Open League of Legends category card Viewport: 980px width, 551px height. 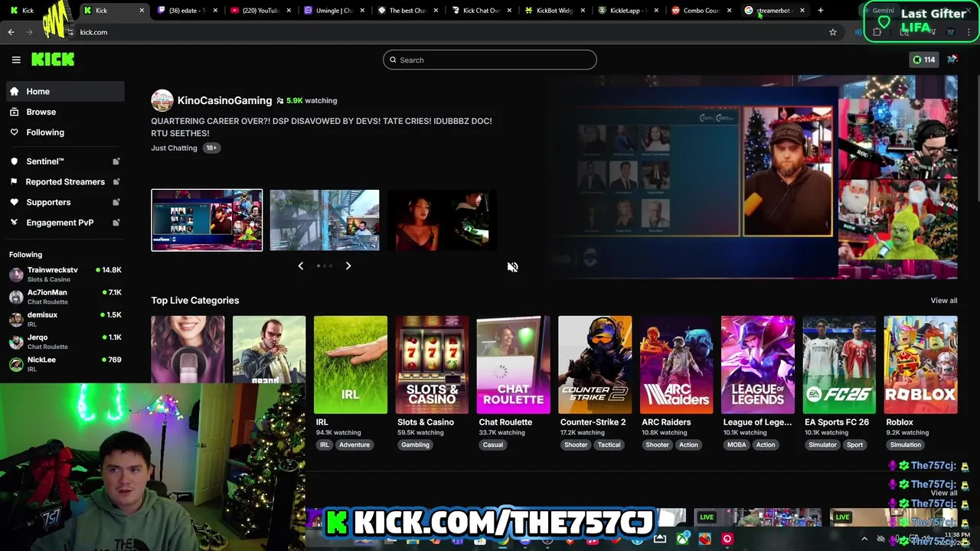tap(758, 364)
